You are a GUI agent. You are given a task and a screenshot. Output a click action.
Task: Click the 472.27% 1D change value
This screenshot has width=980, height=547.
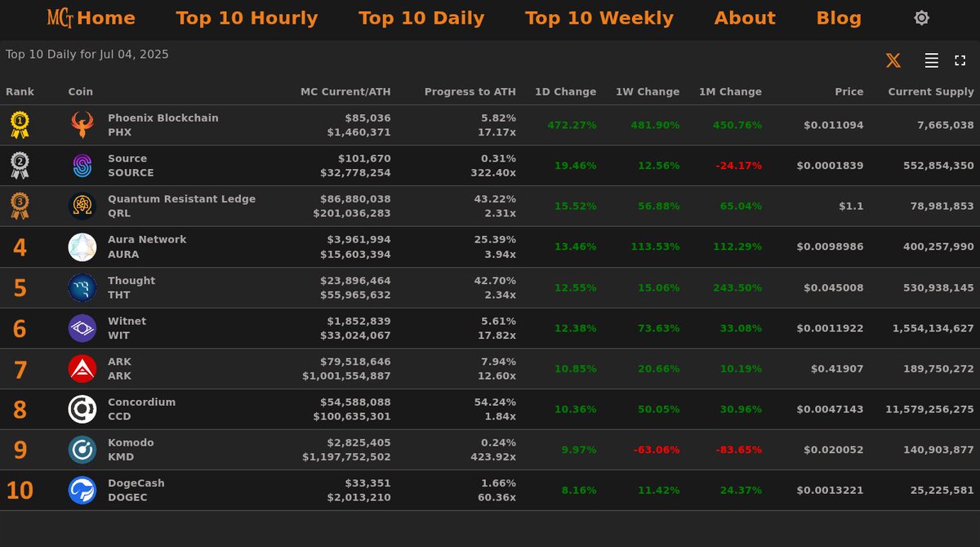pyautogui.click(x=572, y=125)
